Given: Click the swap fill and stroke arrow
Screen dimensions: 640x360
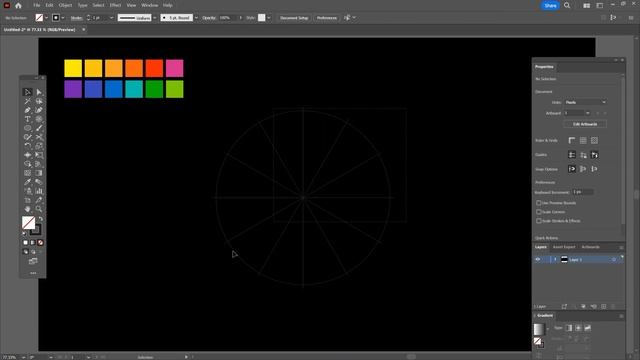Looking at the screenshot, I should click(41, 219).
